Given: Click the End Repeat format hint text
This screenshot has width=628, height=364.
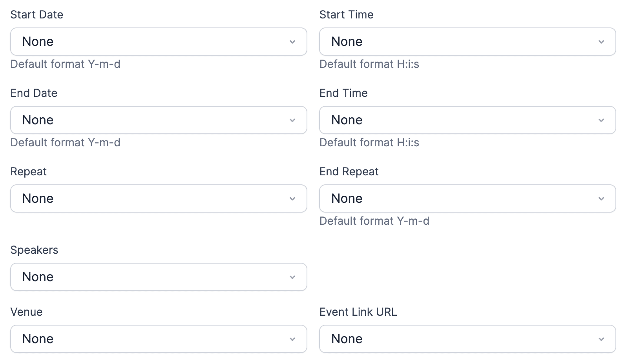Looking at the screenshot, I should [374, 221].
